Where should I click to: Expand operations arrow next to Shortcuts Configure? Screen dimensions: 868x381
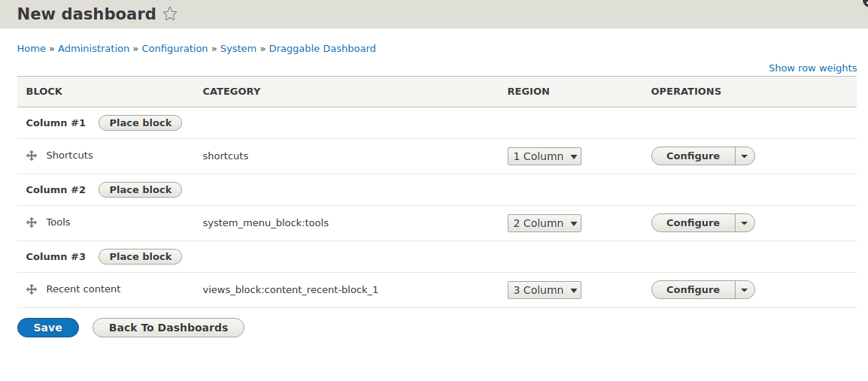pyautogui.click(x=745, y=156)
